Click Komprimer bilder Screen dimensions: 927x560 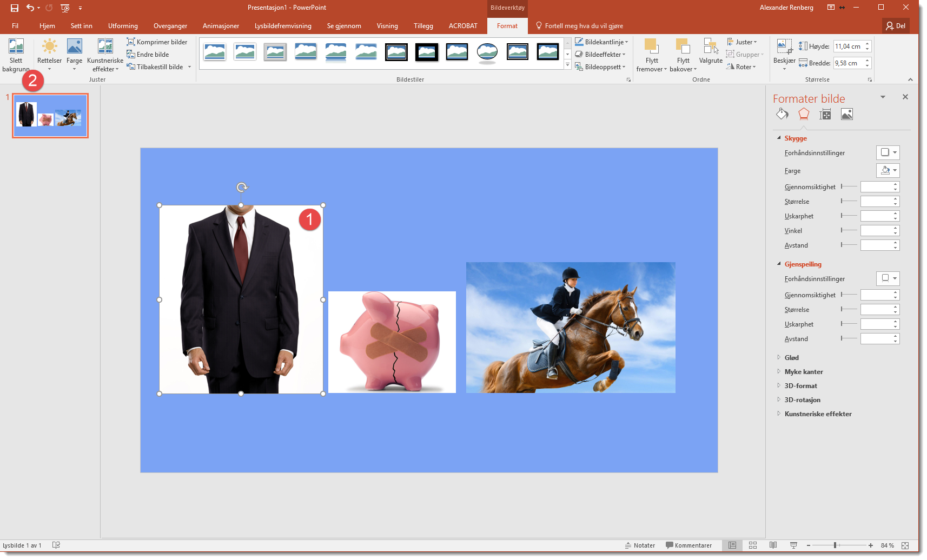(157, 42)
